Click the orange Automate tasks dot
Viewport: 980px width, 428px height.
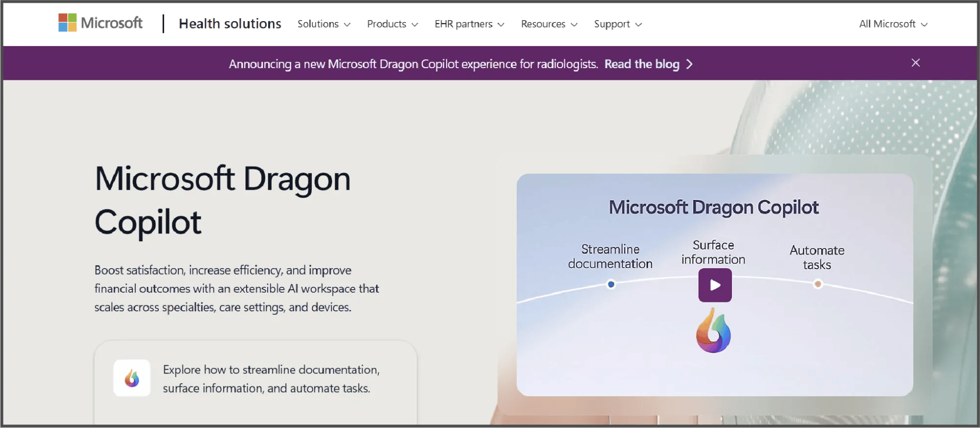click(817, 284)
